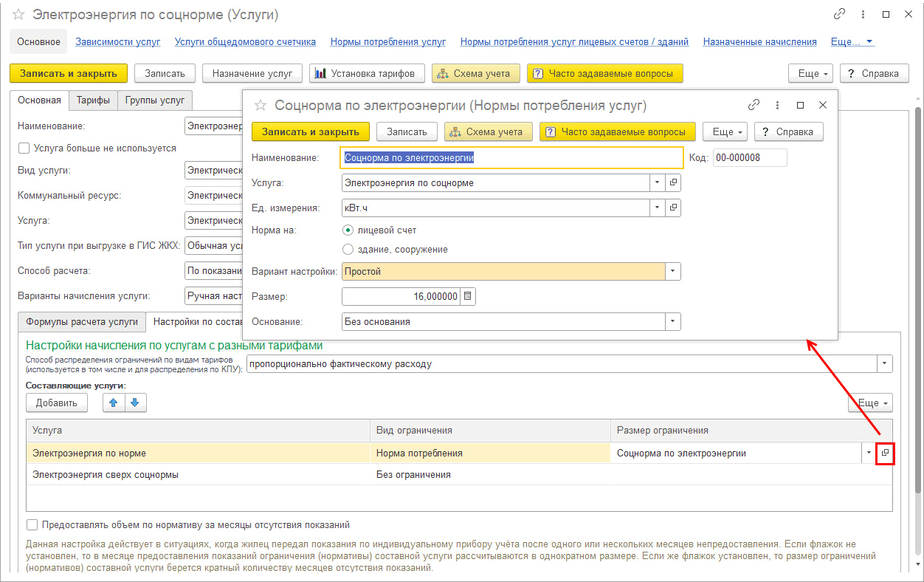Image resolution: width=924 pixels, height=582 pixels.
Task: Open Еще dropdown in Соцнорма dialog
Action: click(x=725, y=131)
